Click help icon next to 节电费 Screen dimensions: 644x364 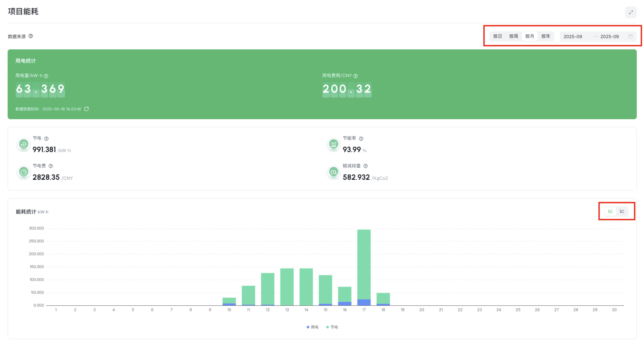(51, 166)
